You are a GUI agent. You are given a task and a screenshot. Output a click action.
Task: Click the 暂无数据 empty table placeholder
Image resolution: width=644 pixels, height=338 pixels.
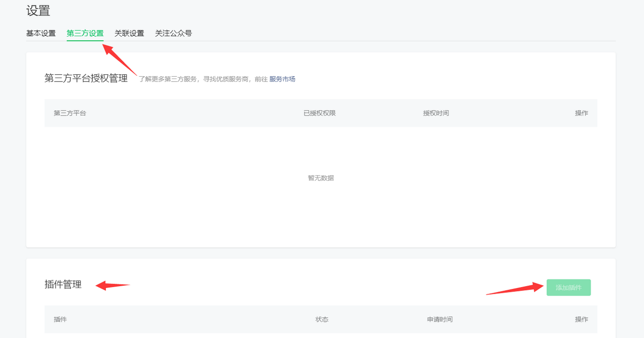coord(321,178)
